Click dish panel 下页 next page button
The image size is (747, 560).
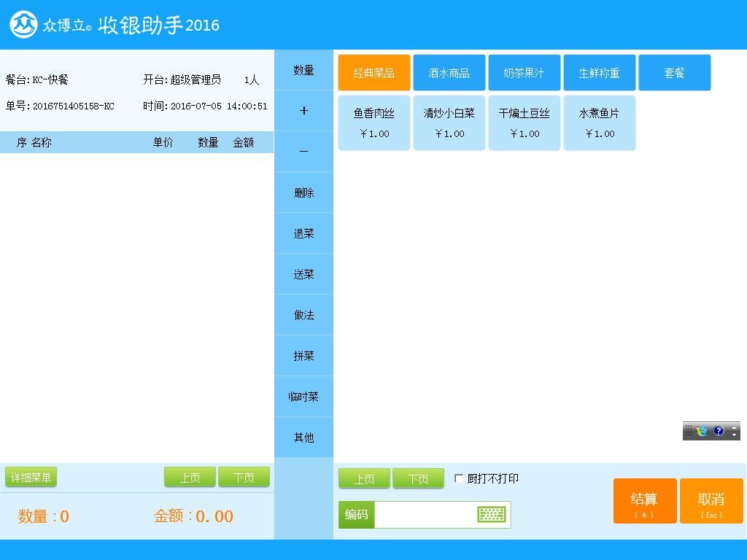418,478
